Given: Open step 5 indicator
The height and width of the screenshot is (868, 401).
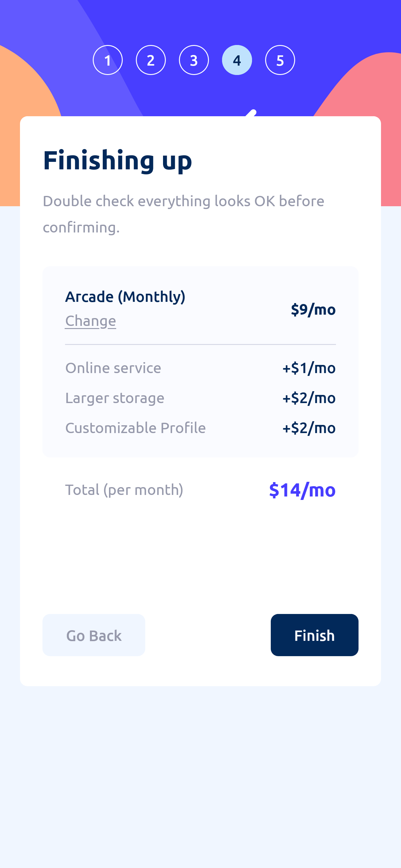Looking at the screenshot, I should click(280, 60).
